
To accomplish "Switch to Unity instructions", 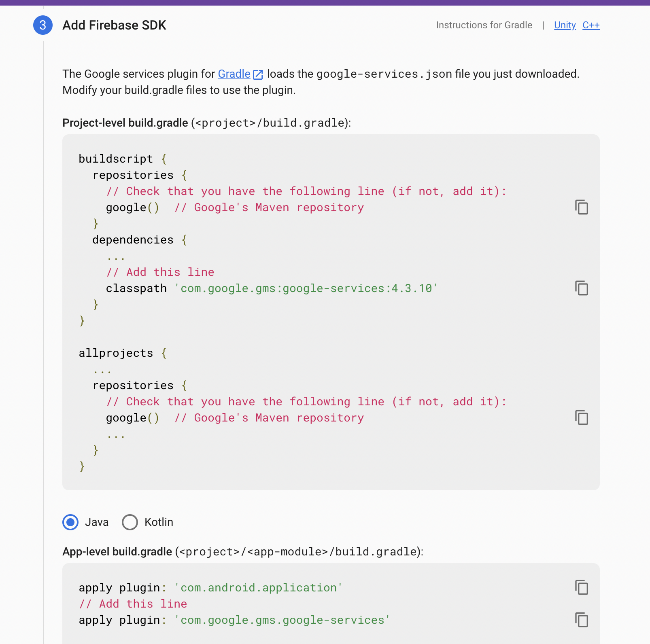I will click(565, 25).
